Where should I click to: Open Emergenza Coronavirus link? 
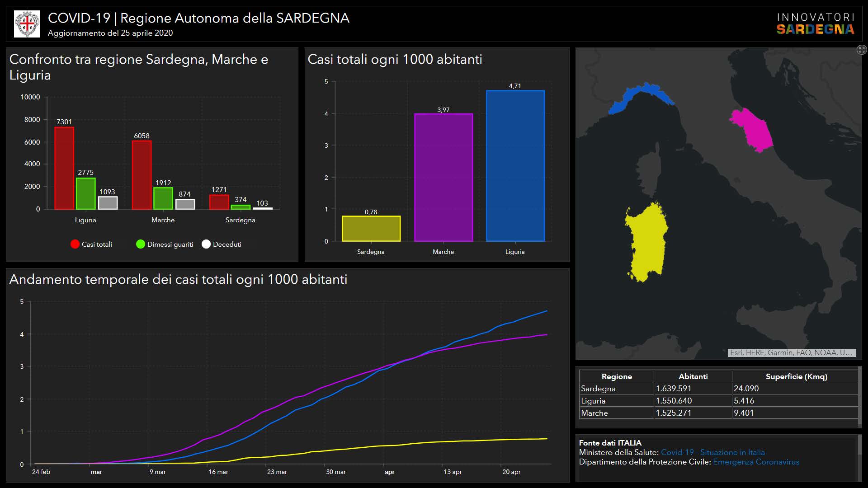(x=756, y=462)
